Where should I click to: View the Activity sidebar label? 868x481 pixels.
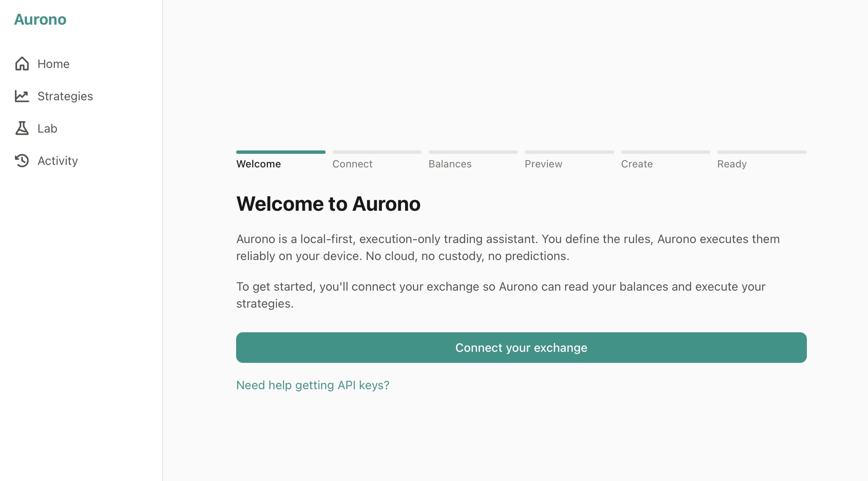pyautogui.click(x=58, y=161)
